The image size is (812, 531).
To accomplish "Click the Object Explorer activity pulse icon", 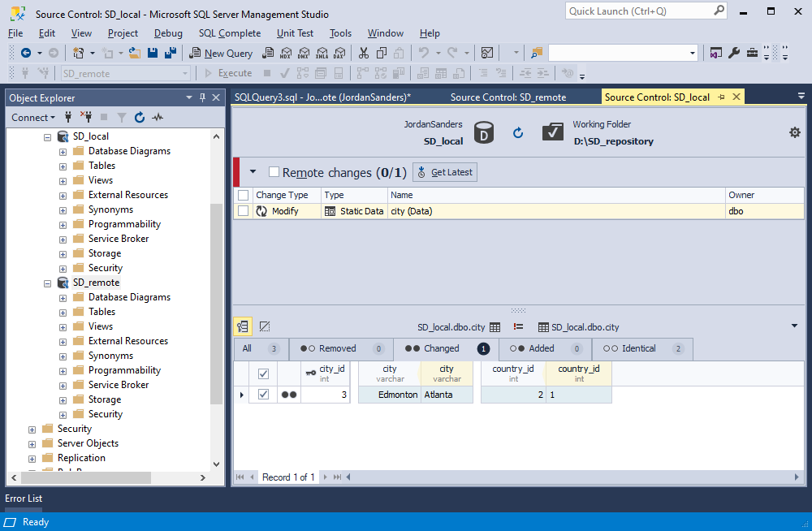I will pyautogui.click(x=158, y=117).
